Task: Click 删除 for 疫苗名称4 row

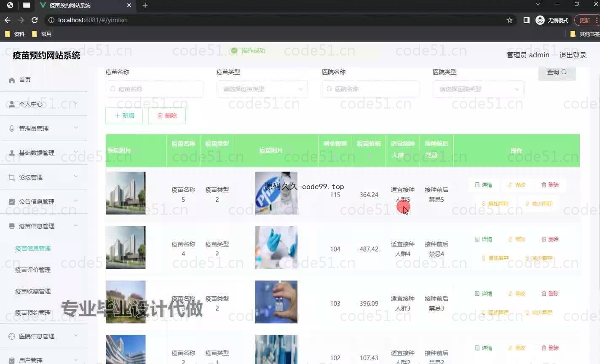Action: [550, 239]
